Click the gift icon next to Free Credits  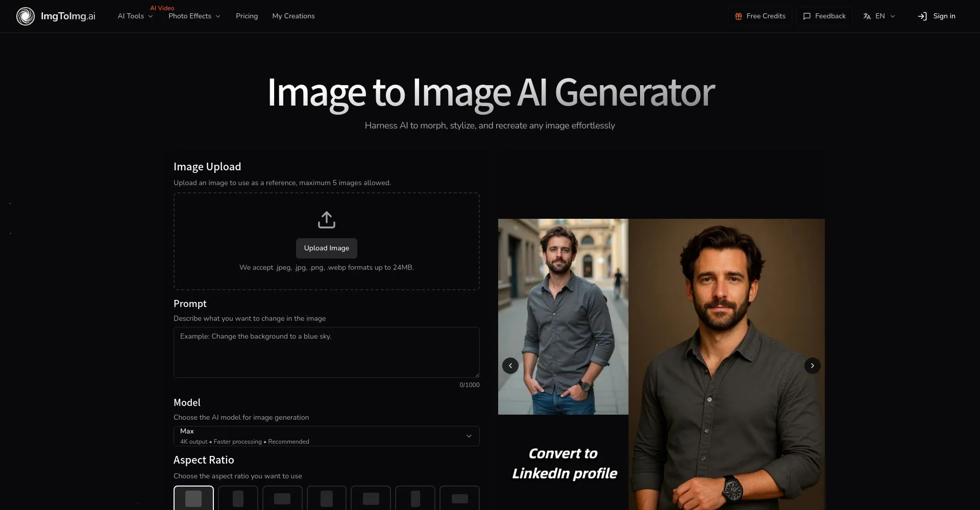[739, 16]
